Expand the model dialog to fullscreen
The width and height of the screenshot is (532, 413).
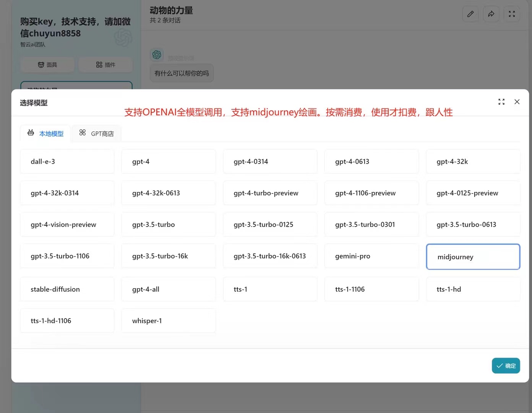[501, 102]
